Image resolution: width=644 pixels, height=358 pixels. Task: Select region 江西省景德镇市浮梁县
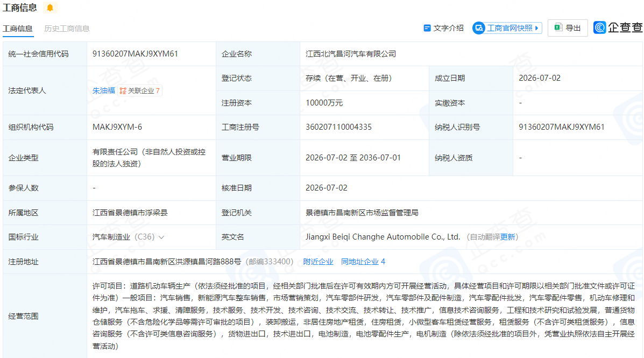[130, 213]
